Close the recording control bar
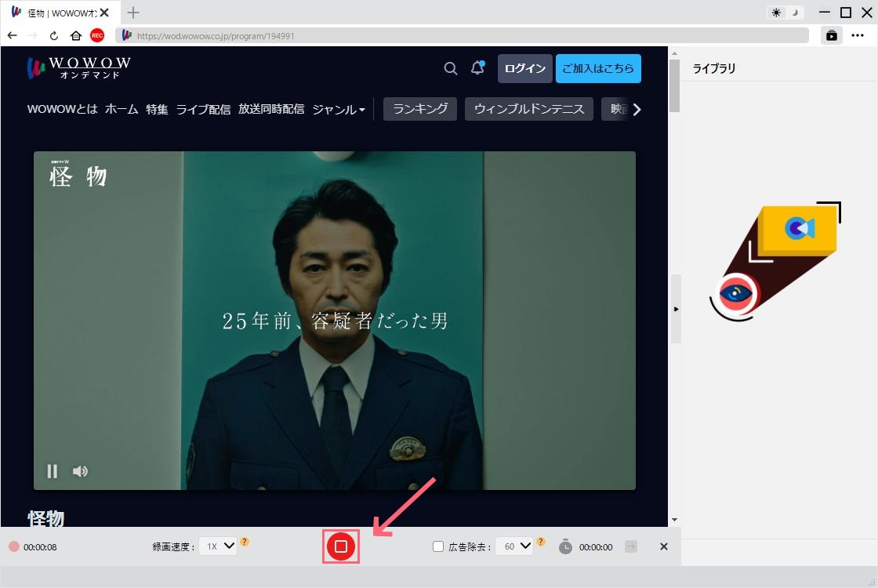878x588 pixels. click(x=663, y=546)
